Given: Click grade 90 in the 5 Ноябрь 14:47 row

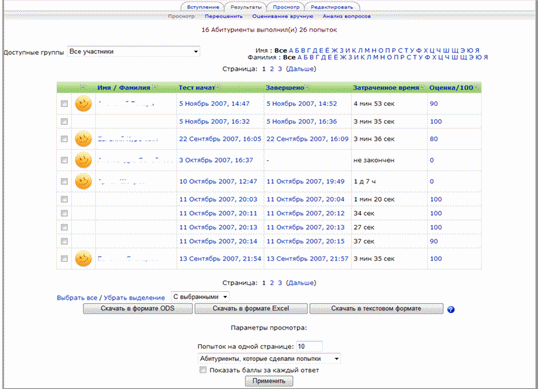Looking at the screenshot, I should point(434,103).
